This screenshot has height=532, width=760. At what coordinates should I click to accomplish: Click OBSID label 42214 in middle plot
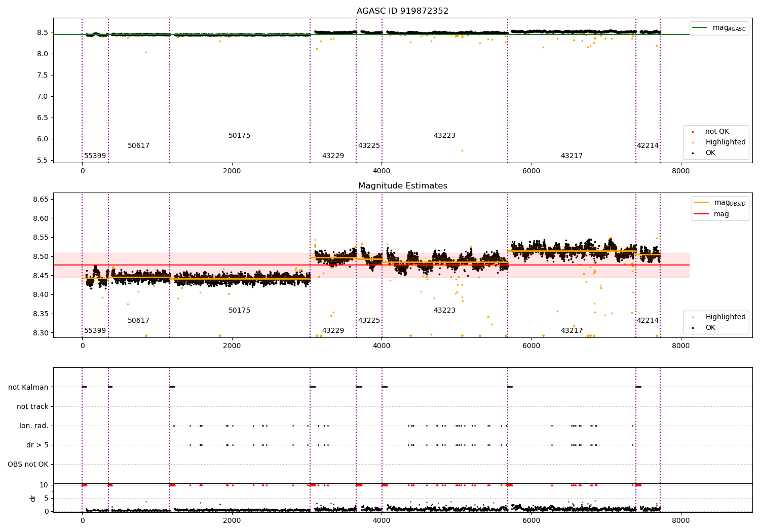coord(648,321)
